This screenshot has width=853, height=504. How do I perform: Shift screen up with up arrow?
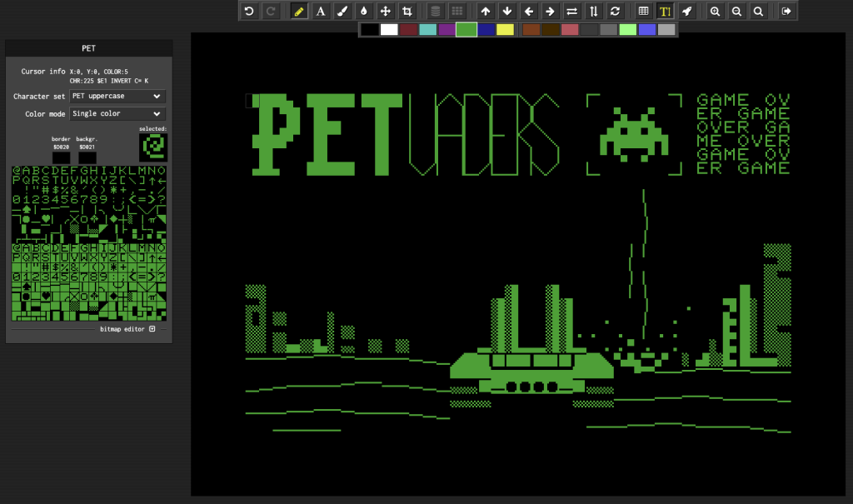(486, 11)
